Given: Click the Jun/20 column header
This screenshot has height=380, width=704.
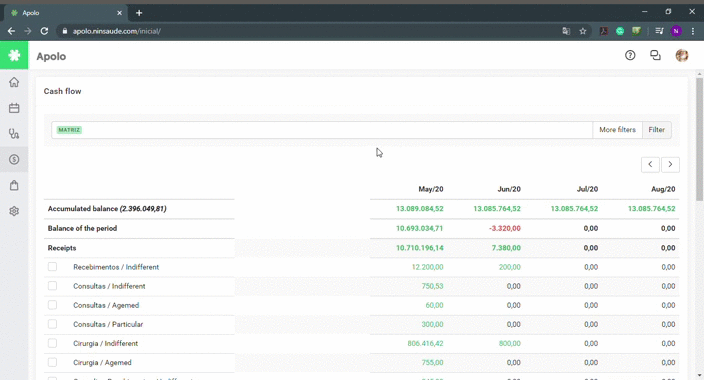Looking at the screenshot, I should click(x=509, y=189).
